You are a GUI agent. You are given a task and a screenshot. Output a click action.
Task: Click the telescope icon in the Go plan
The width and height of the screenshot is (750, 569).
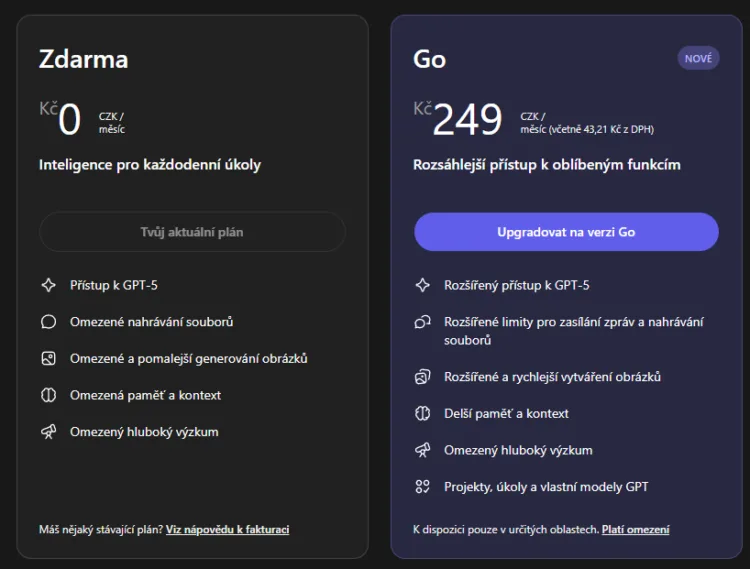(422, 450)
